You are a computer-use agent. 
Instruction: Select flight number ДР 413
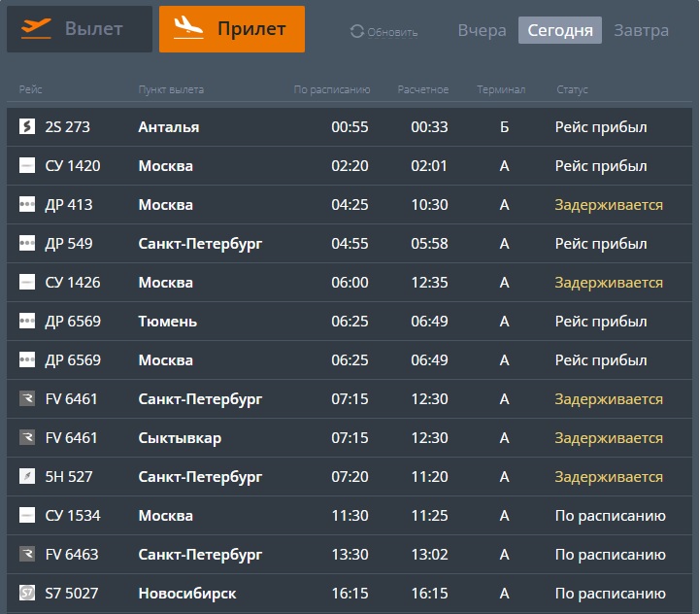[x=69, y=205]
